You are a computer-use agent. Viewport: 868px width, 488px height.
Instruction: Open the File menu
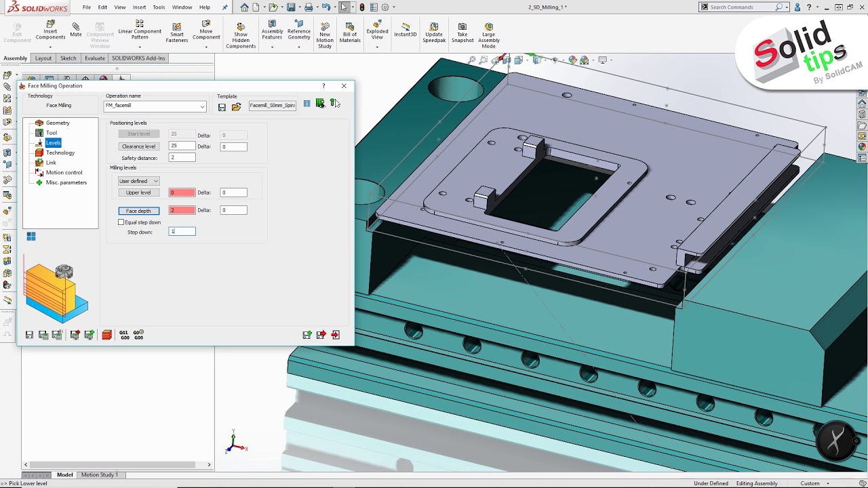(x=87, y=7)
